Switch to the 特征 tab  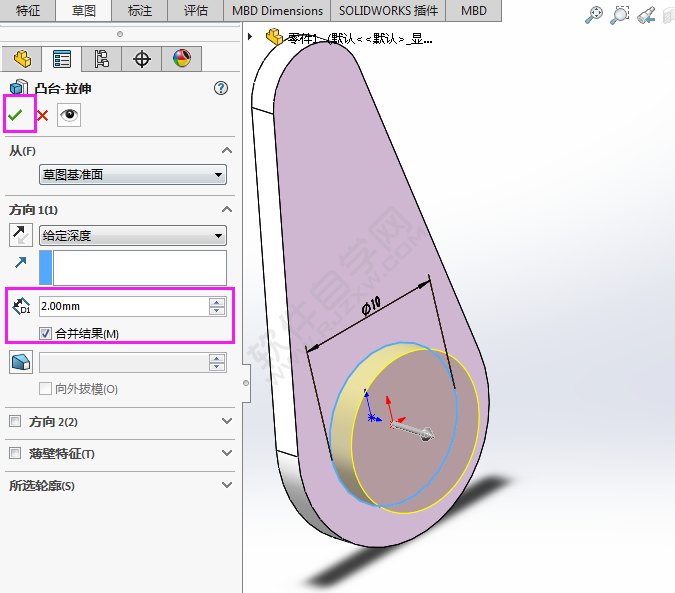click(x=28, y=10)
